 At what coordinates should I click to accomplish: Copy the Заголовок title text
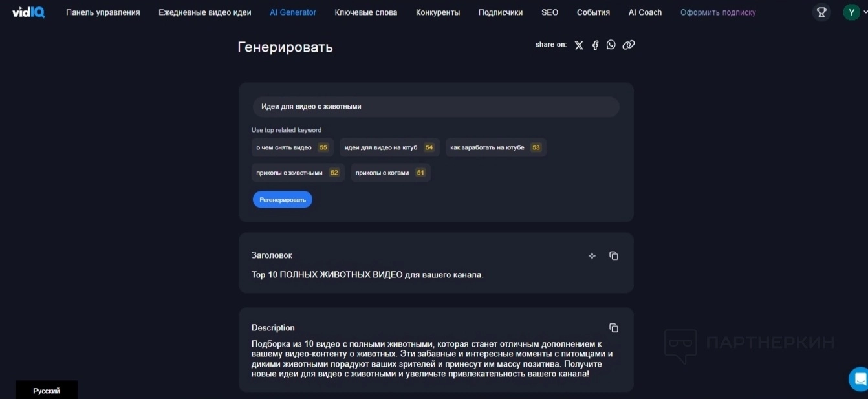point(614,256)
